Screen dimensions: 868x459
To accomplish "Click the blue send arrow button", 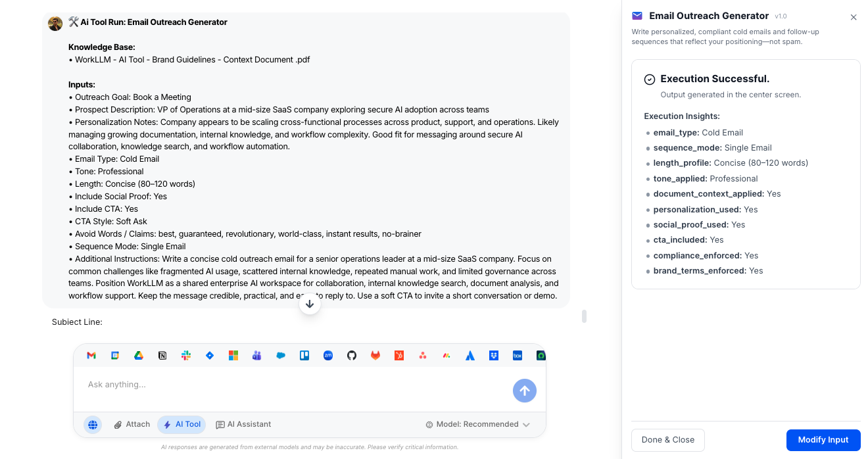I will tap(525, 391).
